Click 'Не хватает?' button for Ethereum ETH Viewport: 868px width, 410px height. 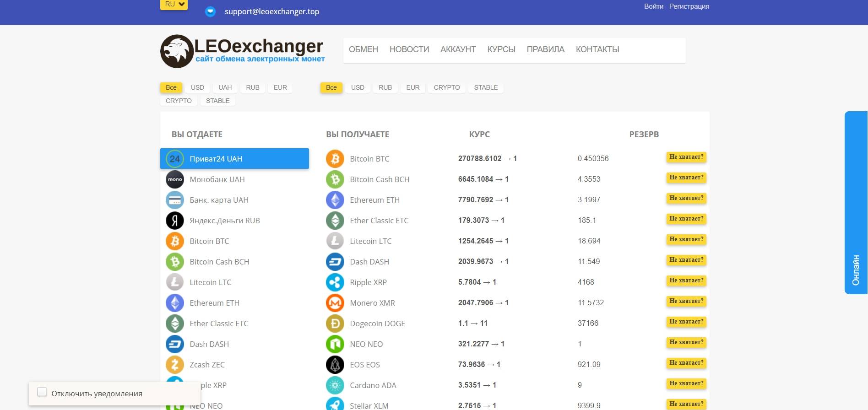pyautogui.click(x=686, y=198)
